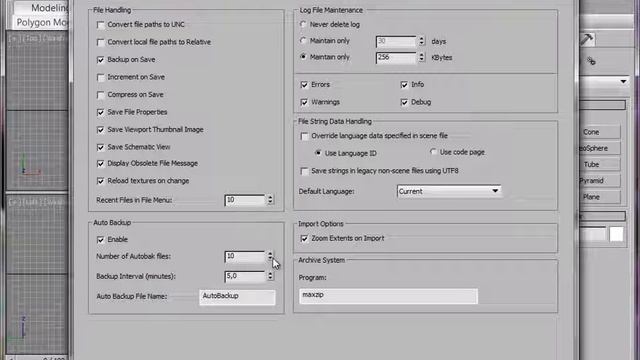Toggle Save Schematic View checkbox
Image resolution: width=640 pixels, height=360 pixels.
[100, 147]
